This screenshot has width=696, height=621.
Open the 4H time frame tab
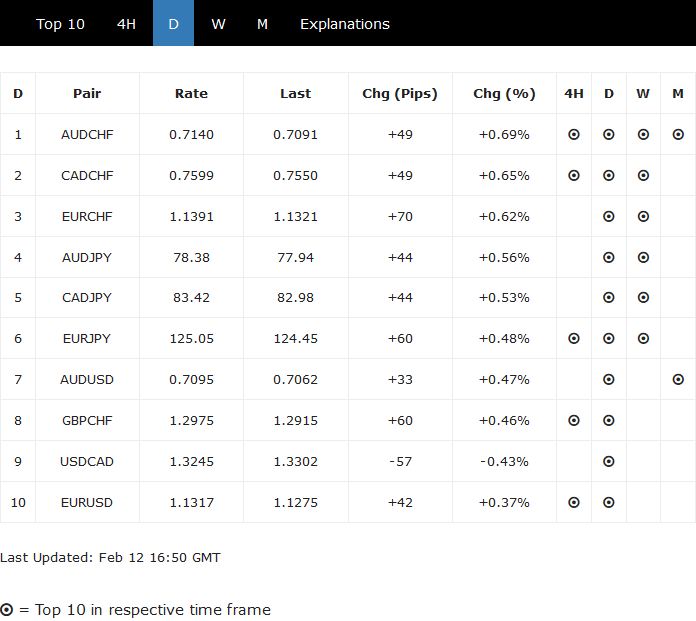pos(126,24)
